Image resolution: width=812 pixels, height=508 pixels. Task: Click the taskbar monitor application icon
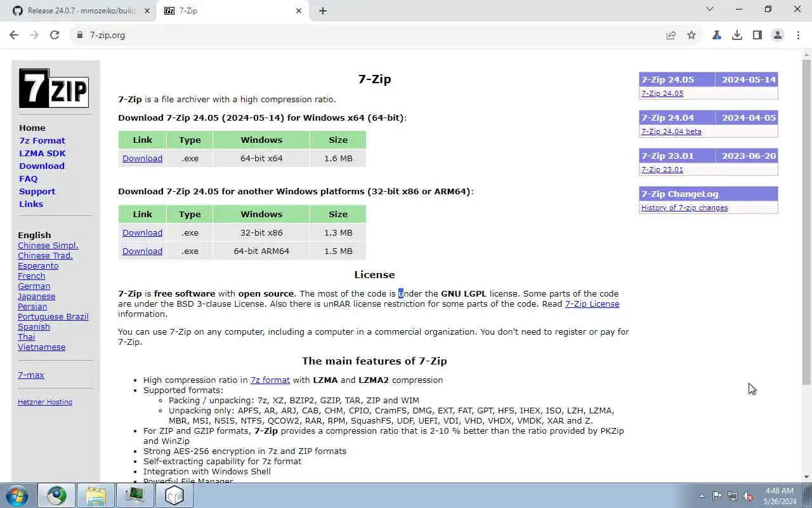click(x=135, y=495)
